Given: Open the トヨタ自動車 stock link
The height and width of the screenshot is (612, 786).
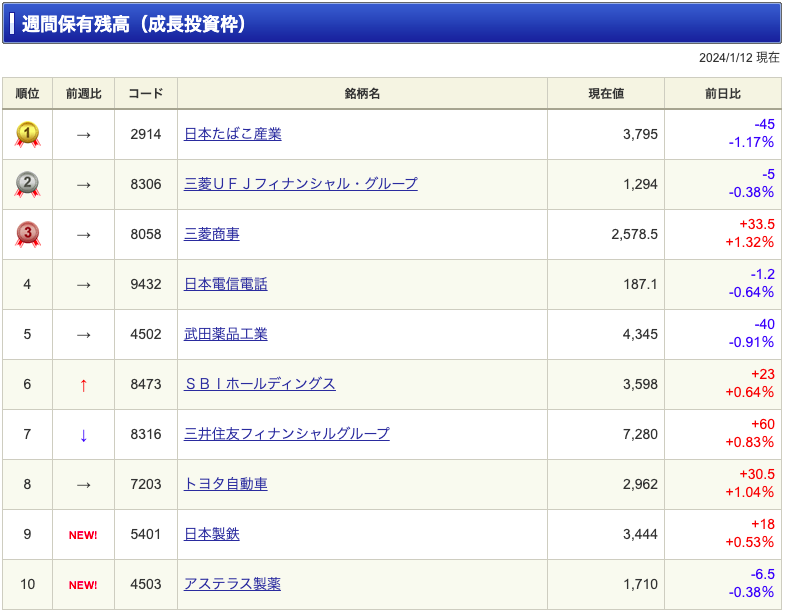Looking at the screenshot, I should tap(226, 484).
